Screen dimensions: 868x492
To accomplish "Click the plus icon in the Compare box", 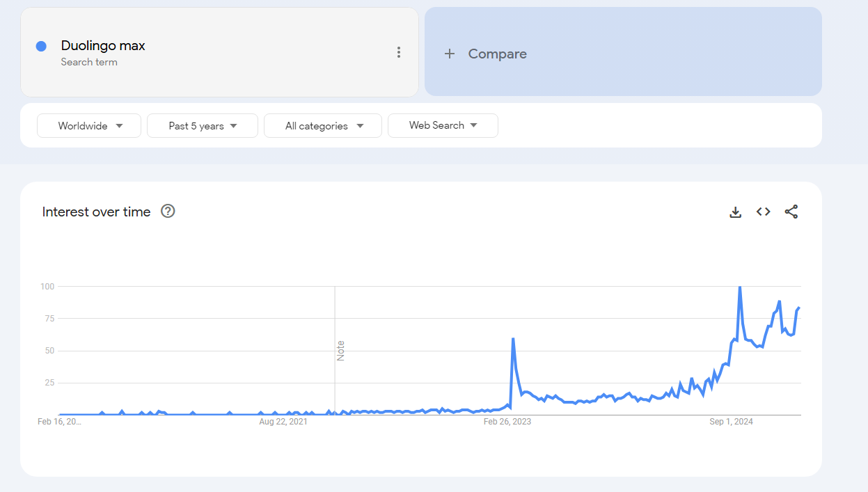I will [x=450, y=54].
